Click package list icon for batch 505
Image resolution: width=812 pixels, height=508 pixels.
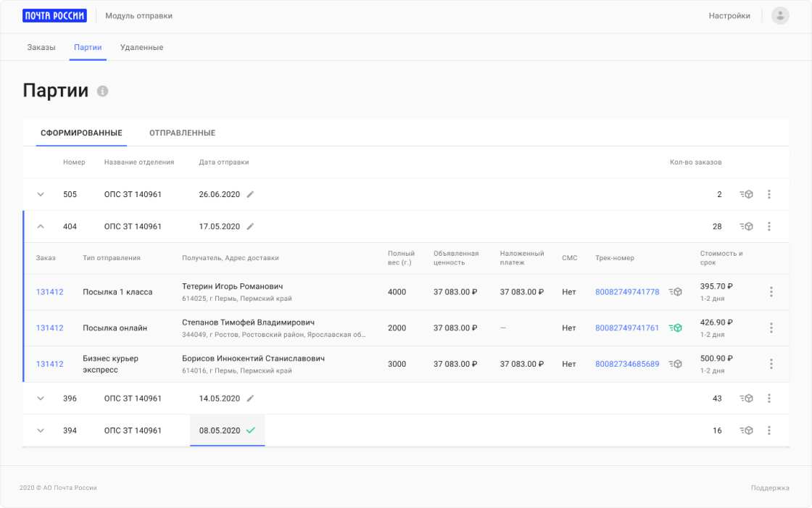coord(746,194)
